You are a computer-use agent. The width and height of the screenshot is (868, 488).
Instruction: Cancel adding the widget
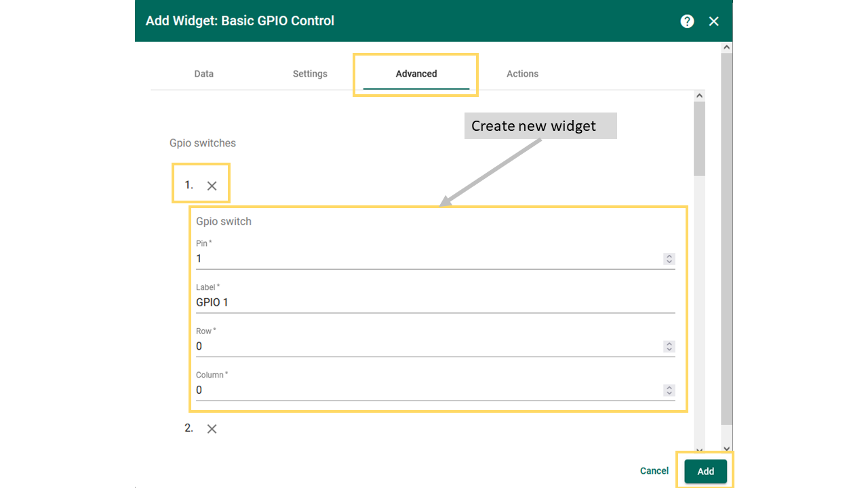coord(654,470)
